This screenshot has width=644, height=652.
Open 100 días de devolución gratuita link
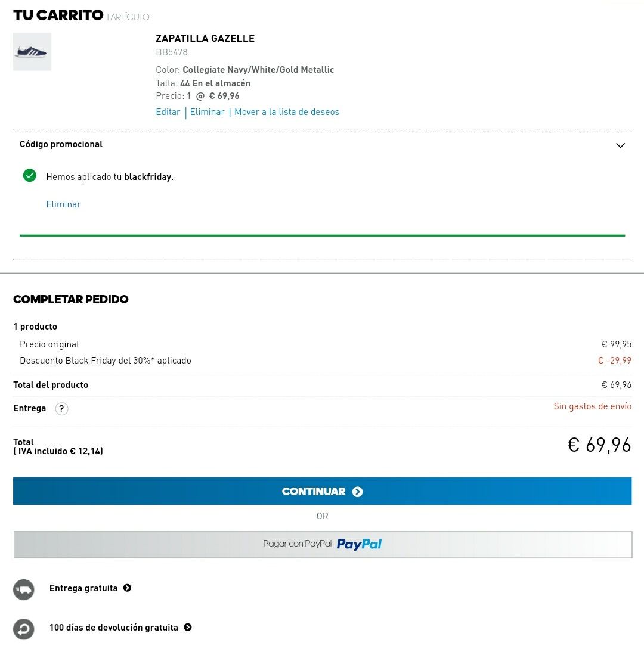(114, 628)
